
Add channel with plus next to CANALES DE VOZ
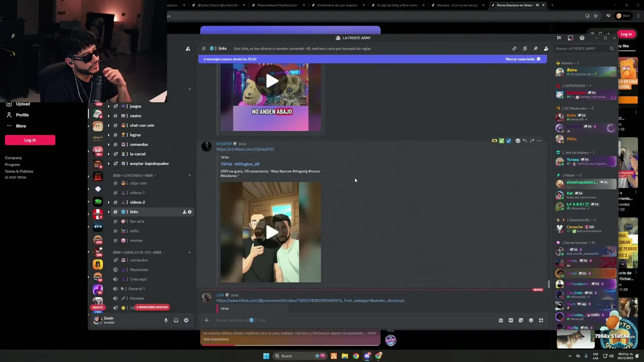tap(190, 252)
